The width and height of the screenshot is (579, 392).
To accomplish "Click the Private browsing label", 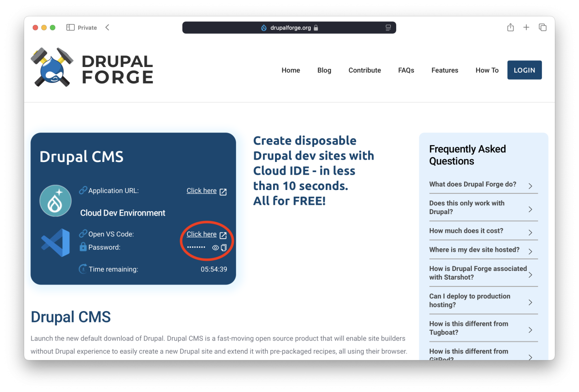I will tap(87, 27).
